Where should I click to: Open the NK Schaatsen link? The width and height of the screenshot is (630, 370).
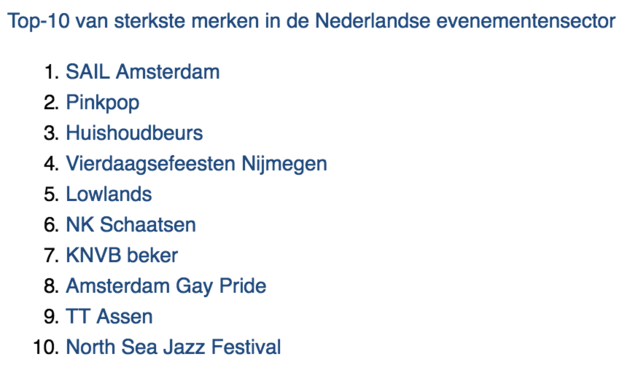tap(131, 225)
